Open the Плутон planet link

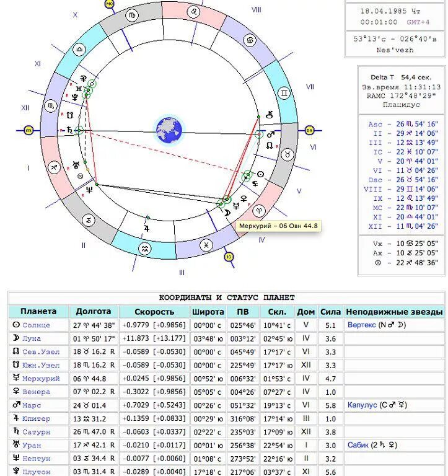click(36, 472)
